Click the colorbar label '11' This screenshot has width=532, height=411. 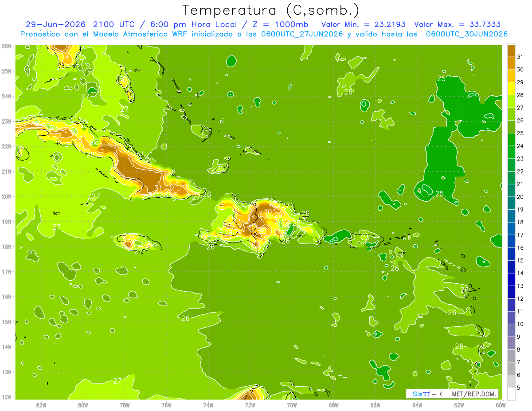pos(520,311)
